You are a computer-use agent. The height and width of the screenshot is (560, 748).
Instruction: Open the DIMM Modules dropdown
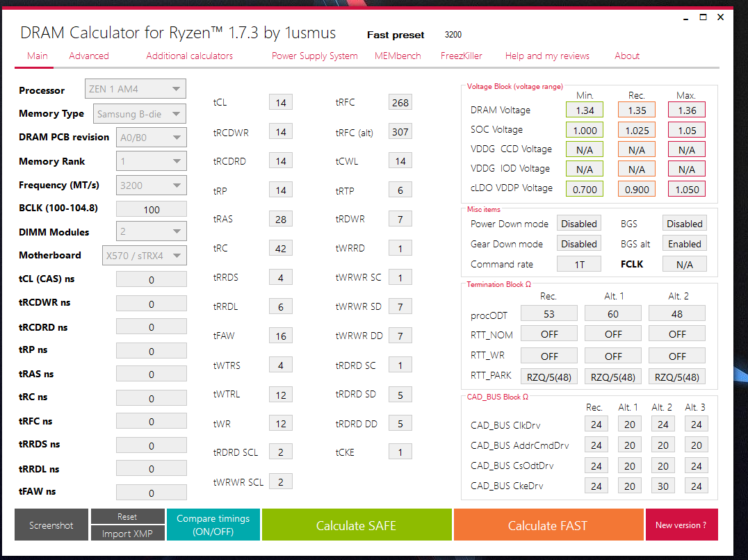point(151,231)
